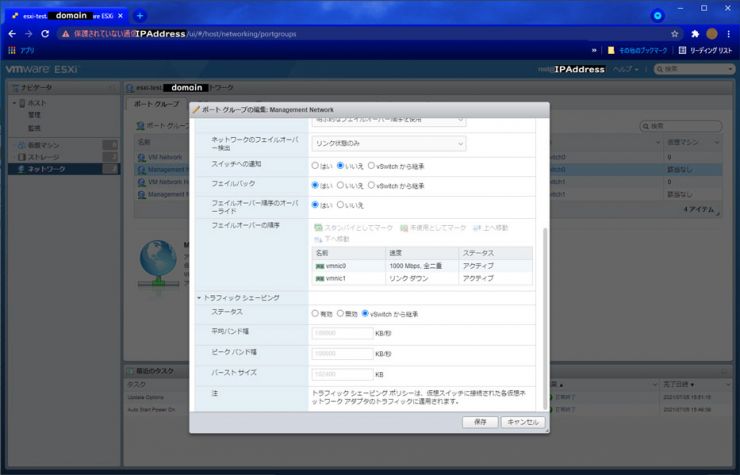Screen dimensions: 740x475
Task: Select the vmnic0 adapter row
Action: [x=422, y=266]
